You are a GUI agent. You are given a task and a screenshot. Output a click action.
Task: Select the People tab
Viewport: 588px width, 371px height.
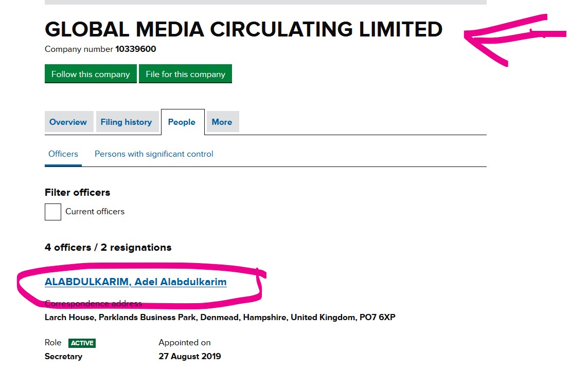pyautogui.click(x=182, y=122)
